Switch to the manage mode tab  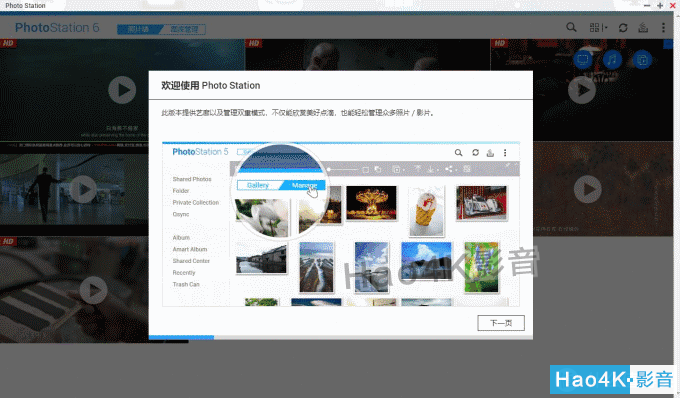[x=184, y=29]
